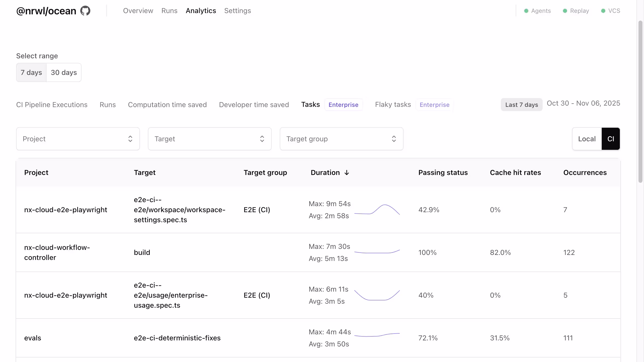Expand the Target filter dropdown
Image resolution: width=644 pixels, height=362 pixels.
pyautogui.click(x=210, y=139)
